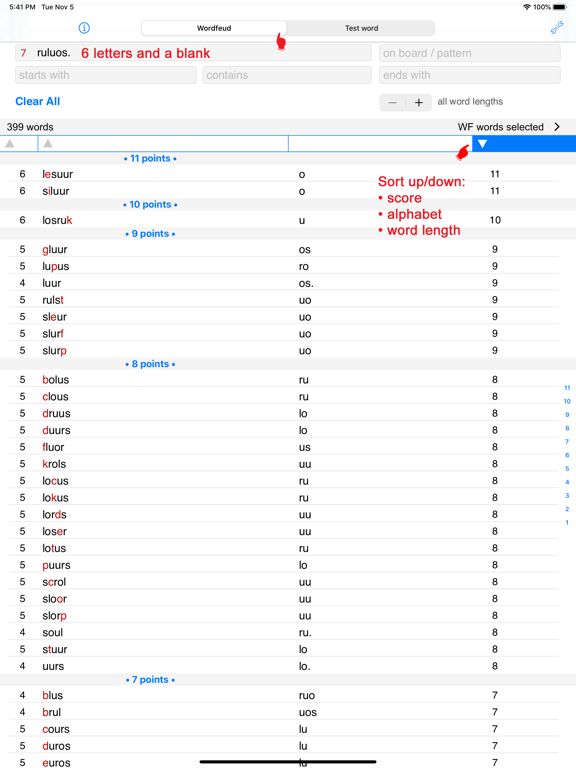Focus the ends with field
Image resolution: width=576 pixels, height=768 pixels.
470,75
